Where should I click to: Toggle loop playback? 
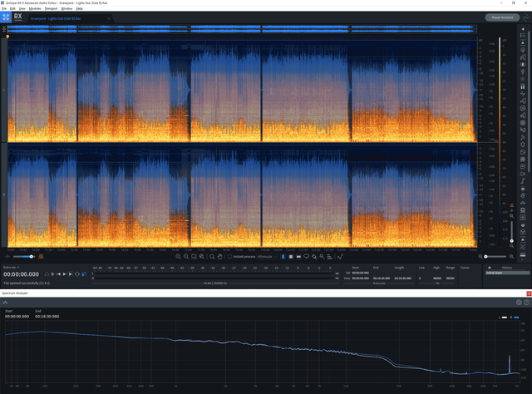click(x=77, y=274)
